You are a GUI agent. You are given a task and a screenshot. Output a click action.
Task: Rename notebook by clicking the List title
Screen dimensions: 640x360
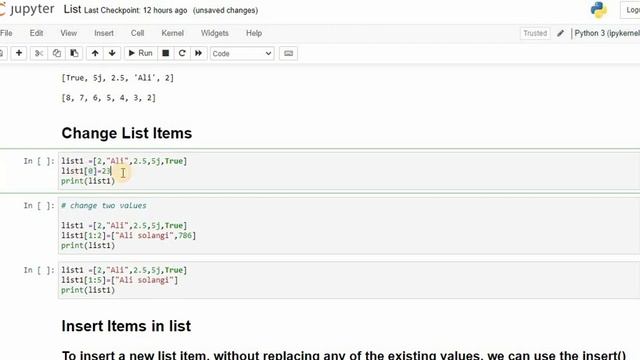tap(72, 10)
